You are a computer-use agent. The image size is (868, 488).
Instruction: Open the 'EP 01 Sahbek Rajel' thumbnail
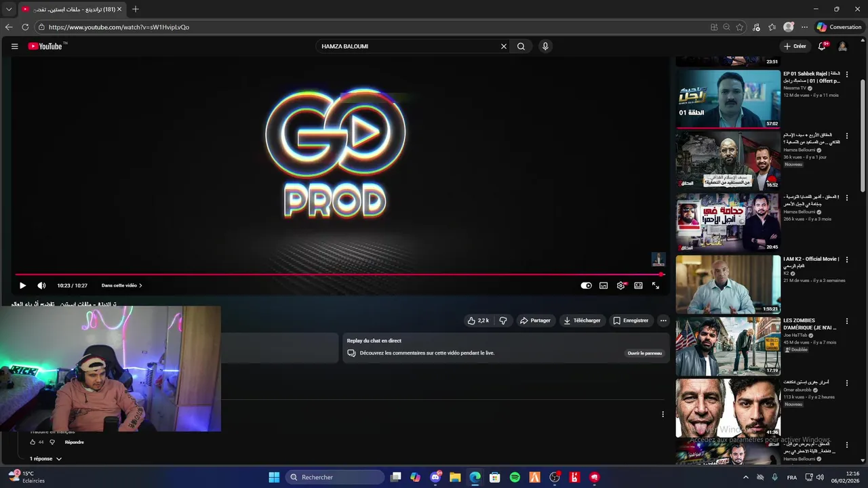click(728, 99)
